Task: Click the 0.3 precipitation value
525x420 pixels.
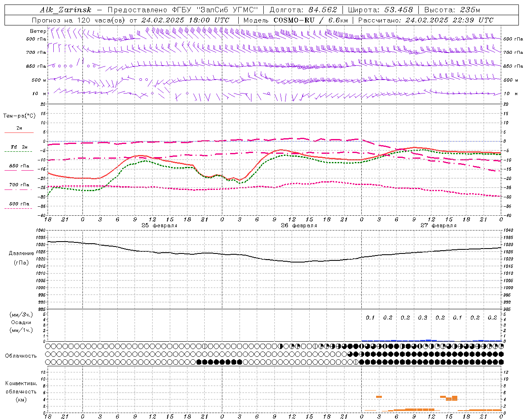Action: pyautogui.click(x=422, y=317)
